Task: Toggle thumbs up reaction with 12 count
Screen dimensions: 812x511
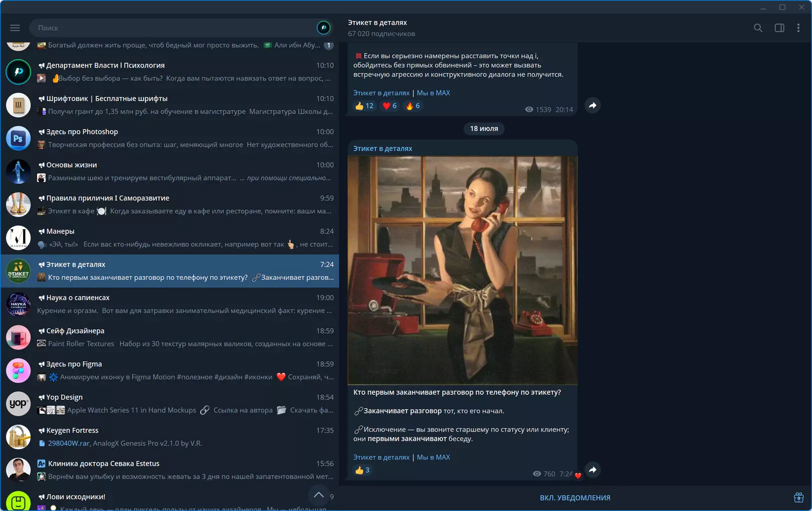Action: click(364, 106)
